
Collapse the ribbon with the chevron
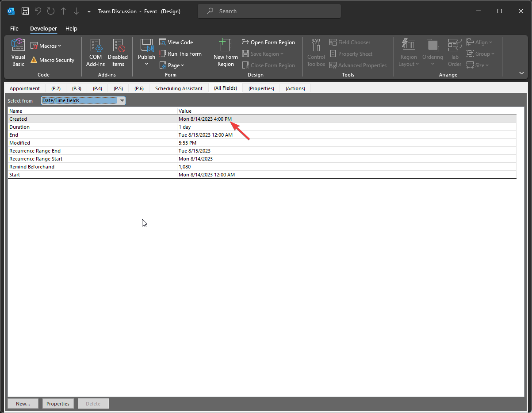521,73
